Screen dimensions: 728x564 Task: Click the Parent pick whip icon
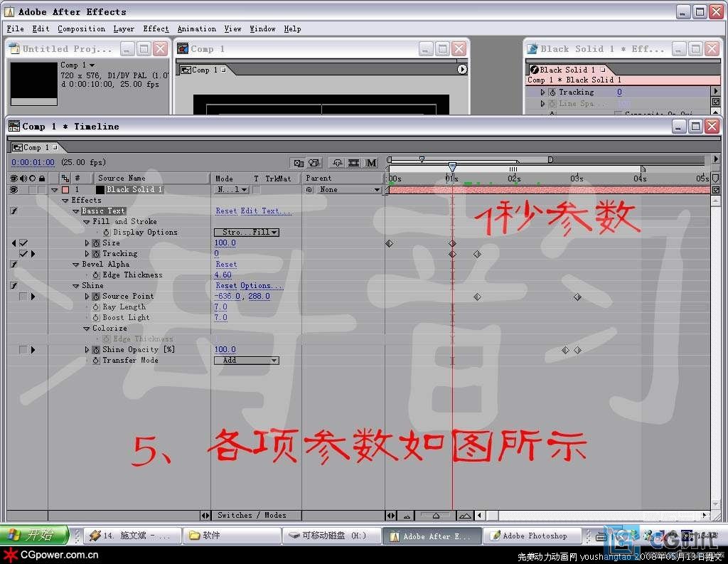[309, 190]
